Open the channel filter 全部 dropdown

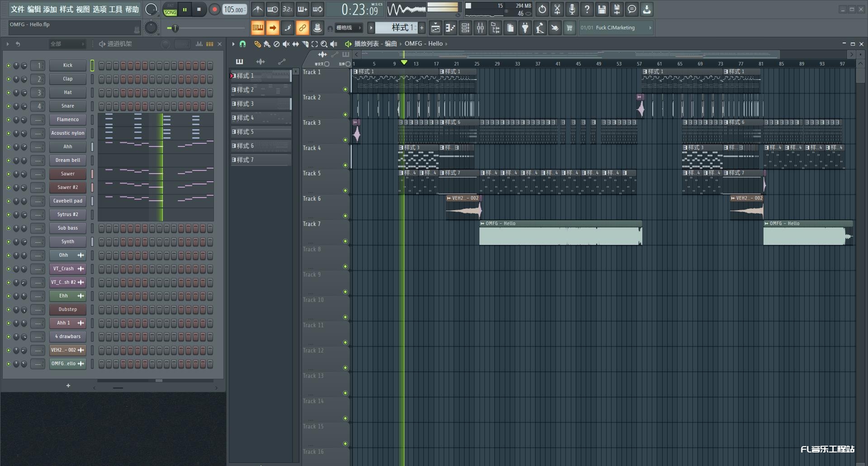pos(67,44)
